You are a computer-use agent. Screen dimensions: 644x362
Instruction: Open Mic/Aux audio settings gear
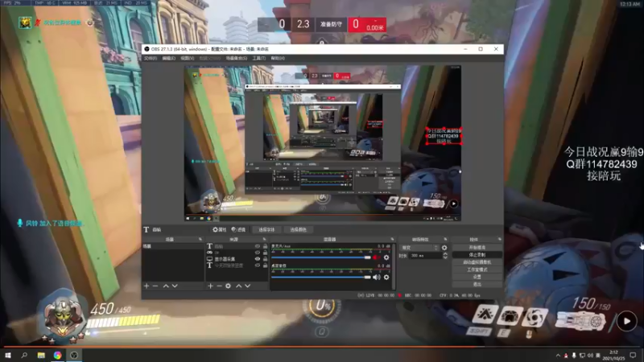click(x=386, y=257)
